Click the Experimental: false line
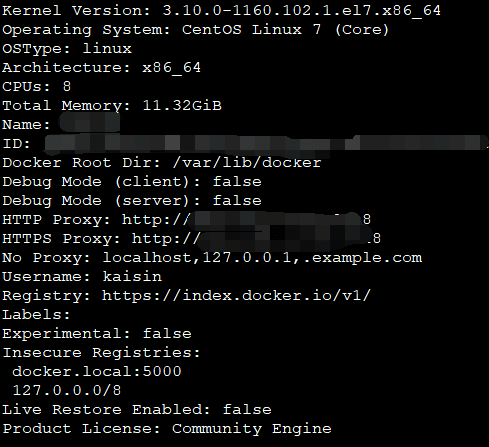 (x=97, y=334)
